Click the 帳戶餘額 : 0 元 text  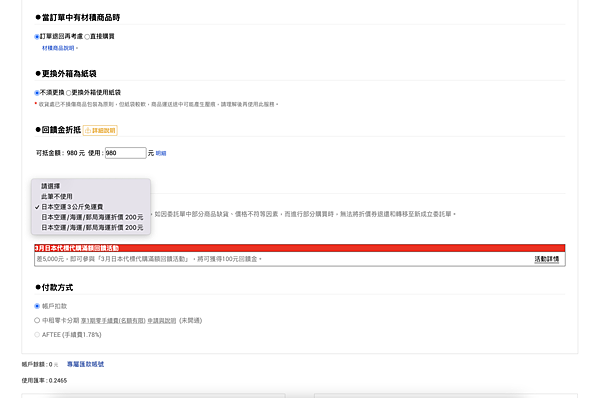(x=40, y=364)
